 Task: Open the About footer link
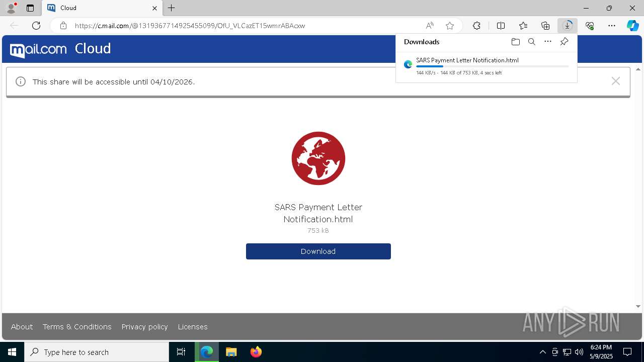[22, 327]
